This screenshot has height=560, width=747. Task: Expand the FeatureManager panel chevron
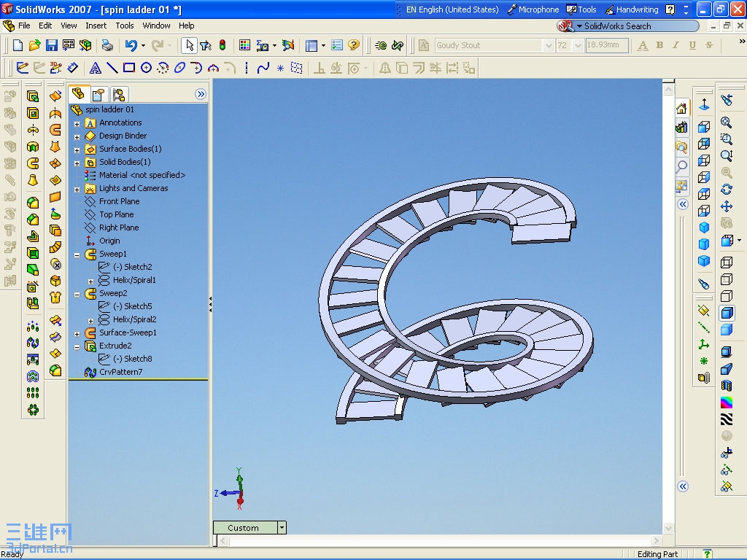(201, 94)
